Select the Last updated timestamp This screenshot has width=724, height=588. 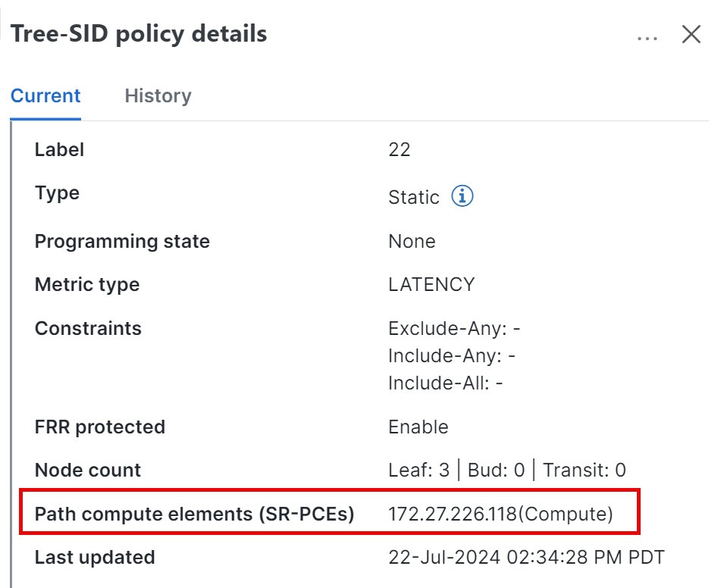click(x=525, y=557)
